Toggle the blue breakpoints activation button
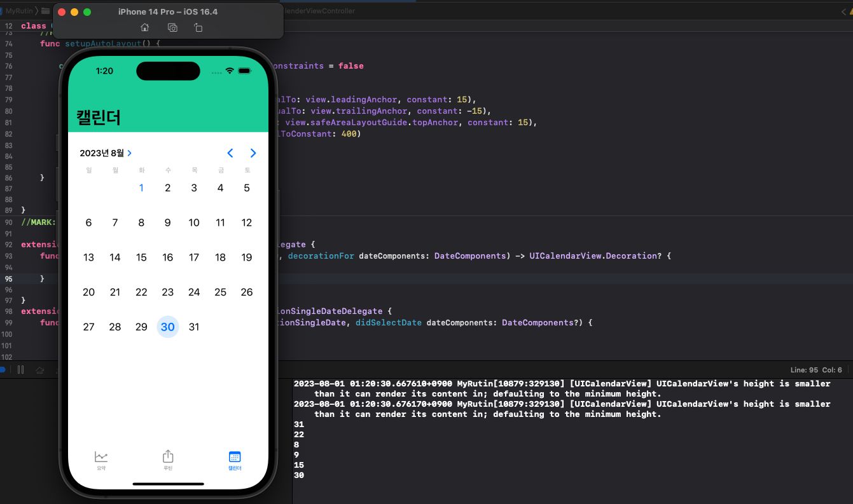The width and height of the screenshot is (853, 504). tap(3, 370)
